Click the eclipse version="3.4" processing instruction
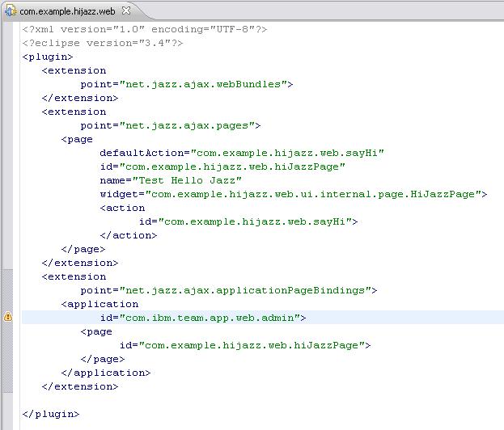Image resolution: width=504 pixels, height=430 pixels. (x=103, y=43)
